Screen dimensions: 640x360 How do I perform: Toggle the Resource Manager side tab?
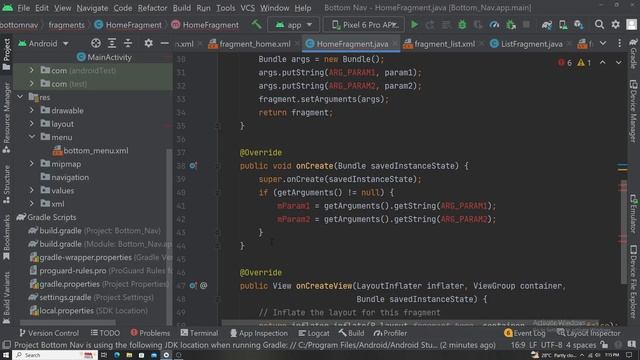7,118
